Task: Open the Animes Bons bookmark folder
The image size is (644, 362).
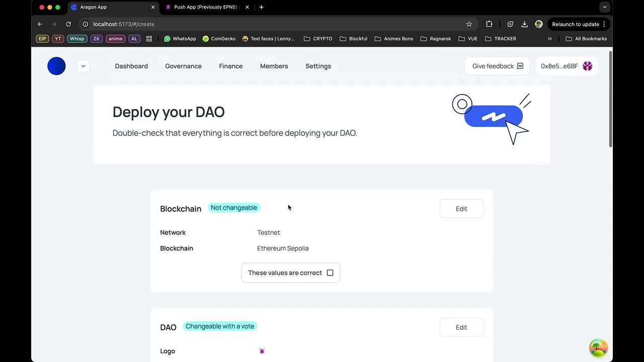Action: [393, 39]
